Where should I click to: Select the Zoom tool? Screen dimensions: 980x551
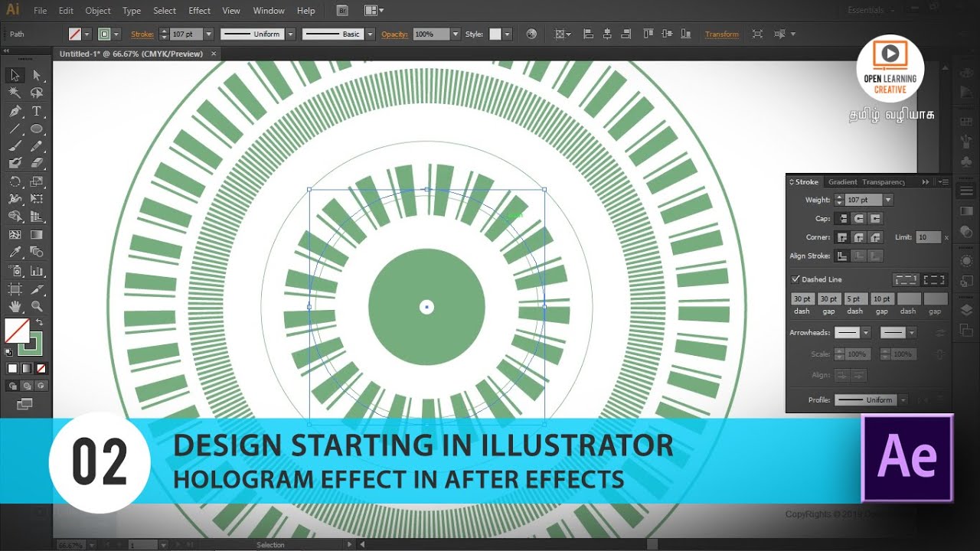point(36,306)
